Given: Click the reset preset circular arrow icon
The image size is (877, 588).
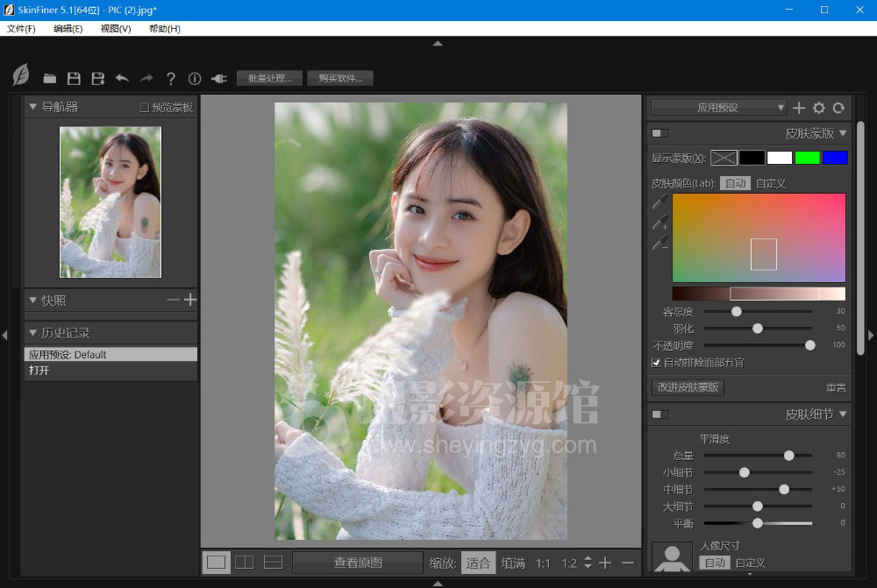Looking at the screenshot, I should [x=839, y=108].
